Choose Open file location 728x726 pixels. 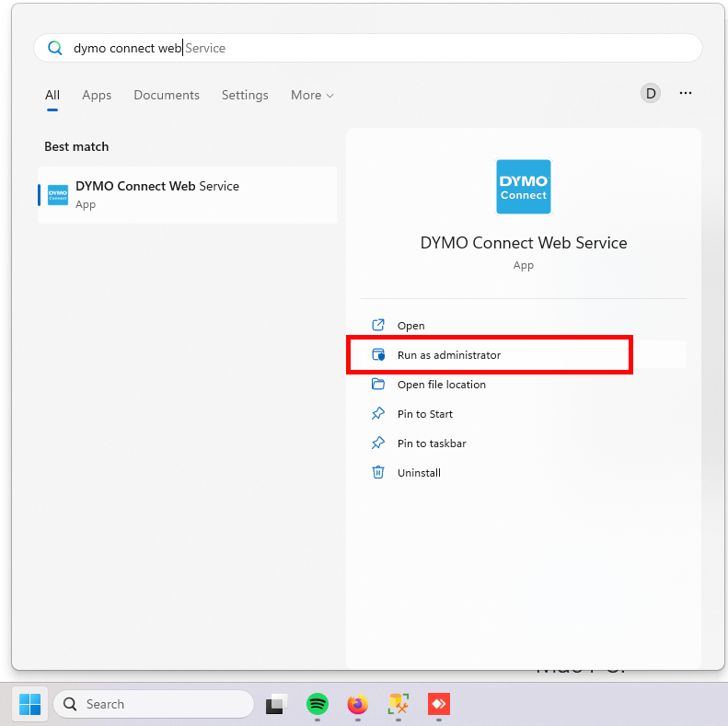pyautogui.click(x=441, y=385)
